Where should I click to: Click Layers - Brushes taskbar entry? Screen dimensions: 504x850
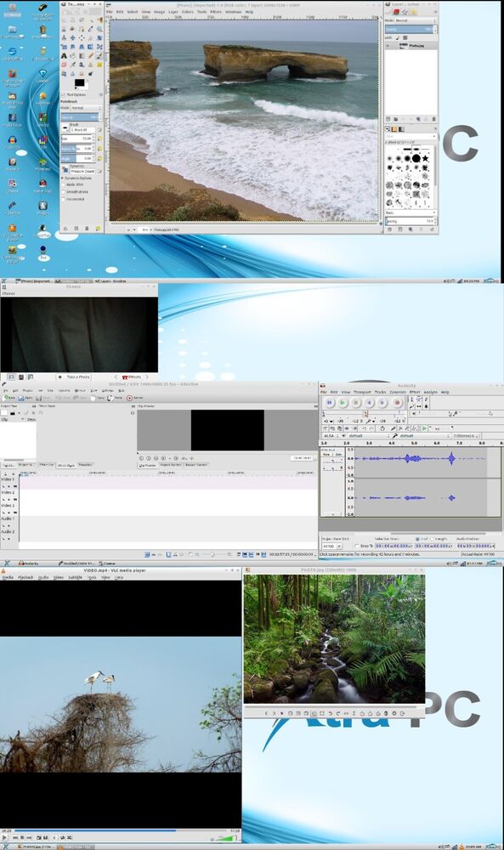click(x=112, y=280)
